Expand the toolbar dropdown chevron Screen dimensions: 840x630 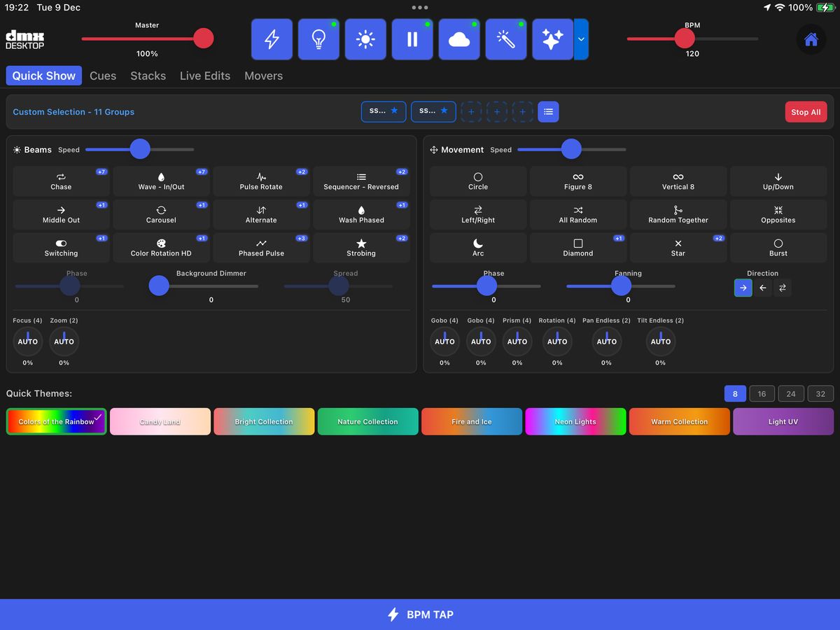coord(581,39)
